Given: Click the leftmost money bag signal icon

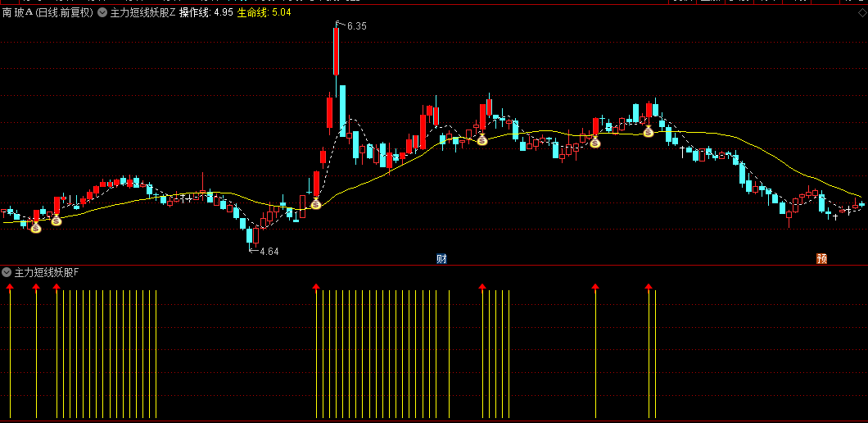Looking at the screenshot, I should 36,227.
